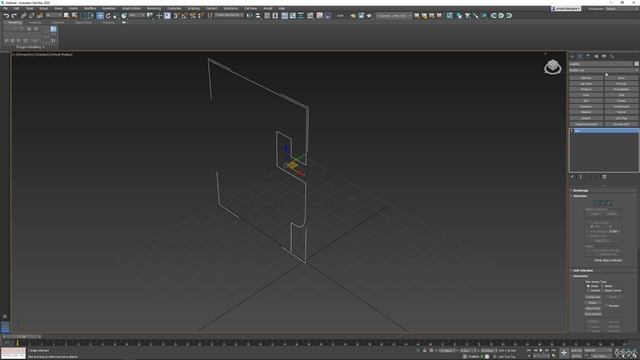Toggle the Angle Snap icon

click(184, 16)
